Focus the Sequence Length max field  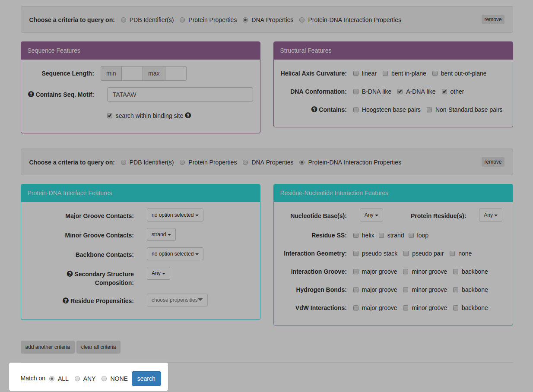click(176, 73)
